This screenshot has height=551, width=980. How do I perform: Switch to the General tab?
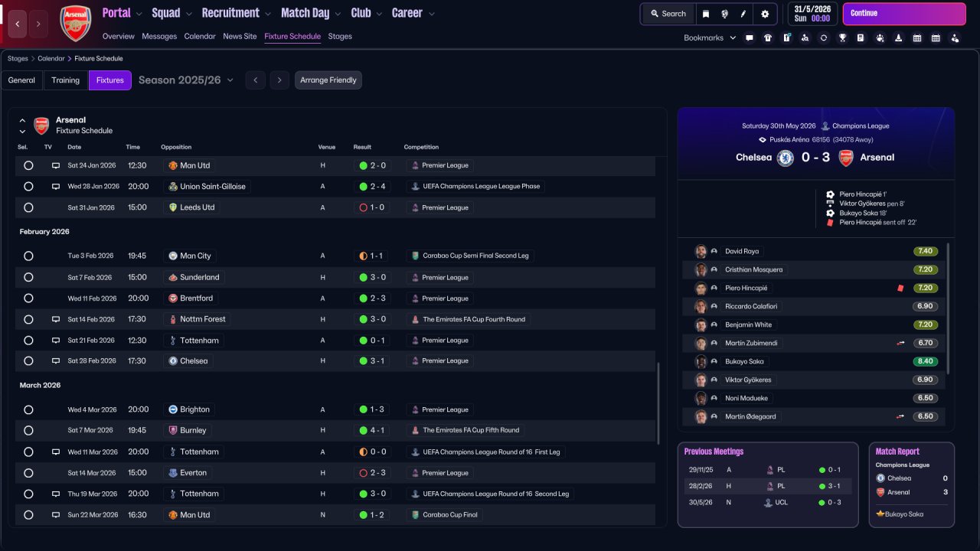coord(21,80)
